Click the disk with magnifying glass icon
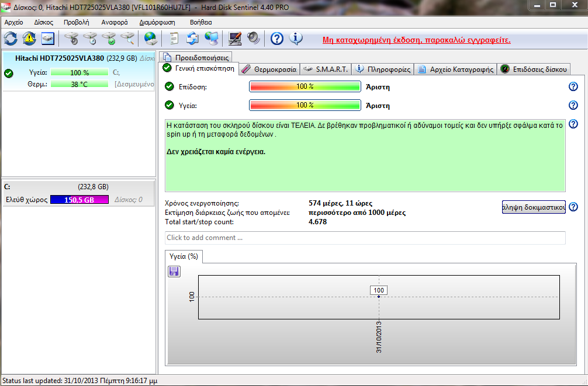 (127, 38)
